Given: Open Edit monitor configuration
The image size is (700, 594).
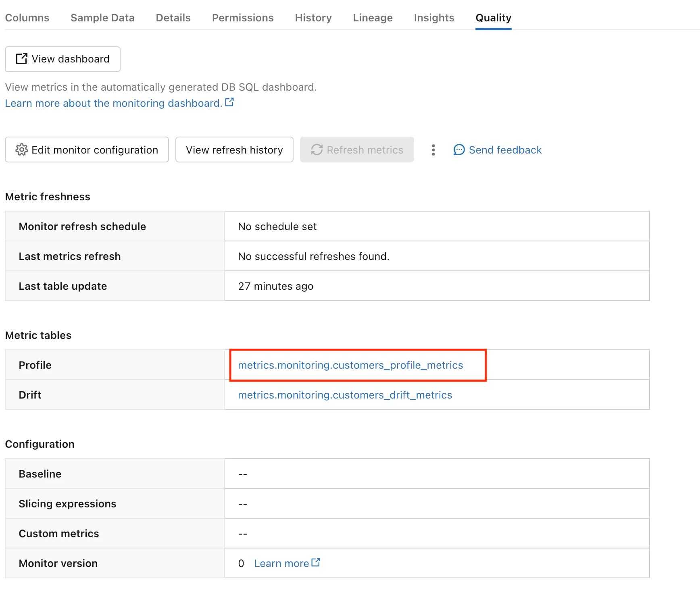Looking at the screenshot, I should pyautogui.click(x=87, y=150).
